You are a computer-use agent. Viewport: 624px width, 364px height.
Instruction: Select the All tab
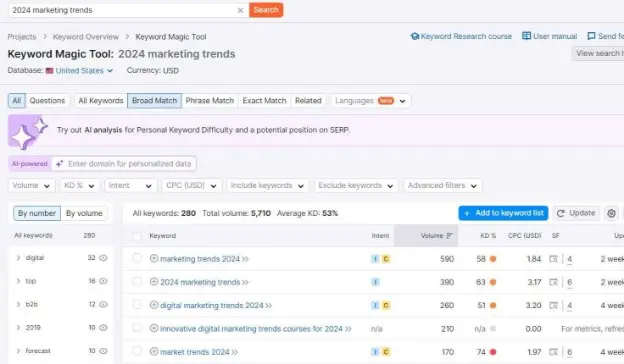17,101
